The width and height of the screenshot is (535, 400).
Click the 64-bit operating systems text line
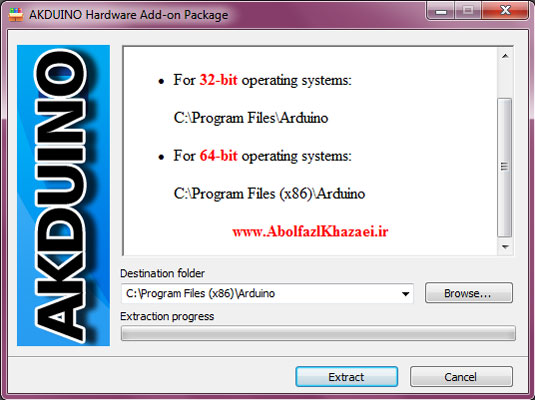pyautogui.click(x=262, y=156)
